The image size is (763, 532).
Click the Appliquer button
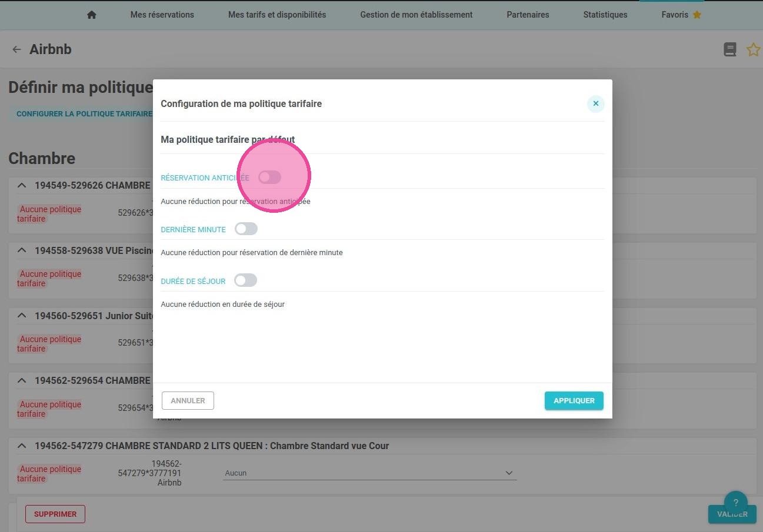[574, 400]
